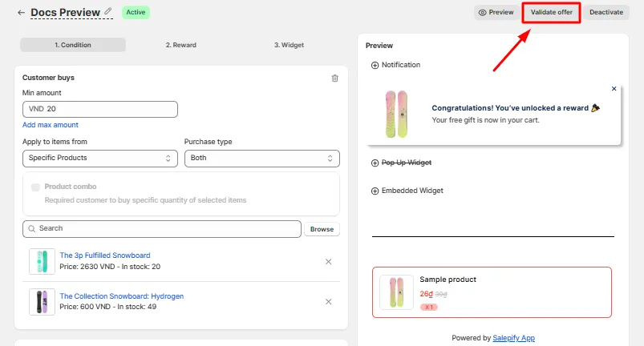Image resolution: width=644 pixels, height=346 pixels.
Task: Click the Hydrogen Snowboard thumbnail
Action: click(42, 302)
